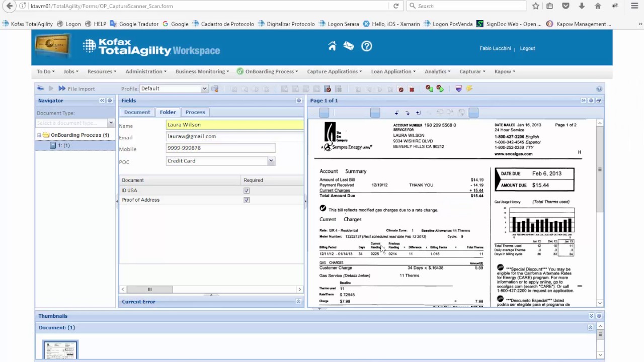Click the Logout link
This screenshot has height=362, width=644.
(527, 48)
